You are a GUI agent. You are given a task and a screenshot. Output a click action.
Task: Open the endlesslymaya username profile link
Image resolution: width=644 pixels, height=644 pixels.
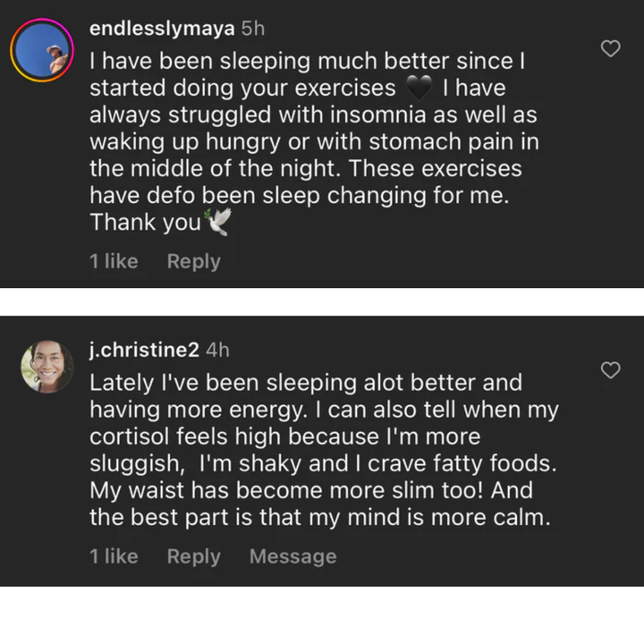[x=162, y=29]
